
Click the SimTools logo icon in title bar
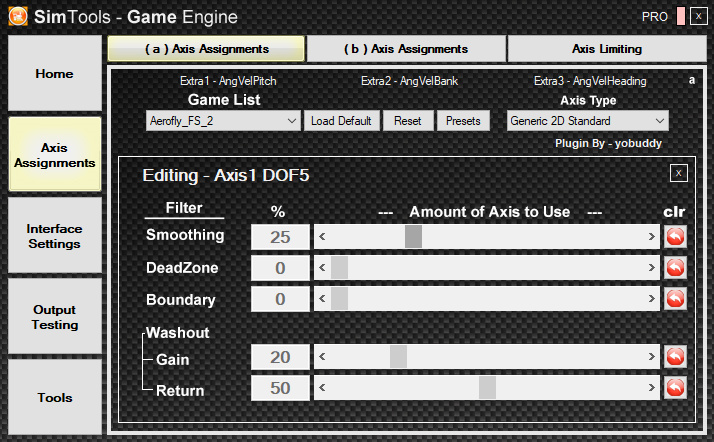pos(17,17)
